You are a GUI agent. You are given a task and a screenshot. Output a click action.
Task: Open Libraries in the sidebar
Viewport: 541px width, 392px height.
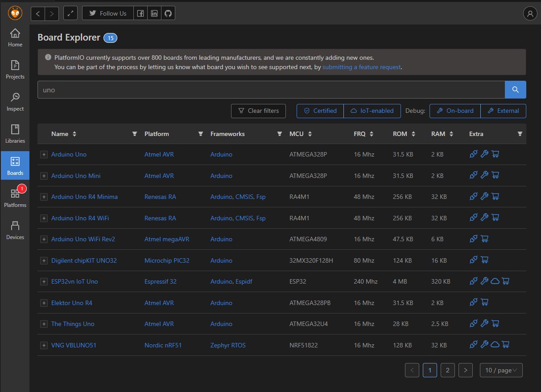coord(15,135)
